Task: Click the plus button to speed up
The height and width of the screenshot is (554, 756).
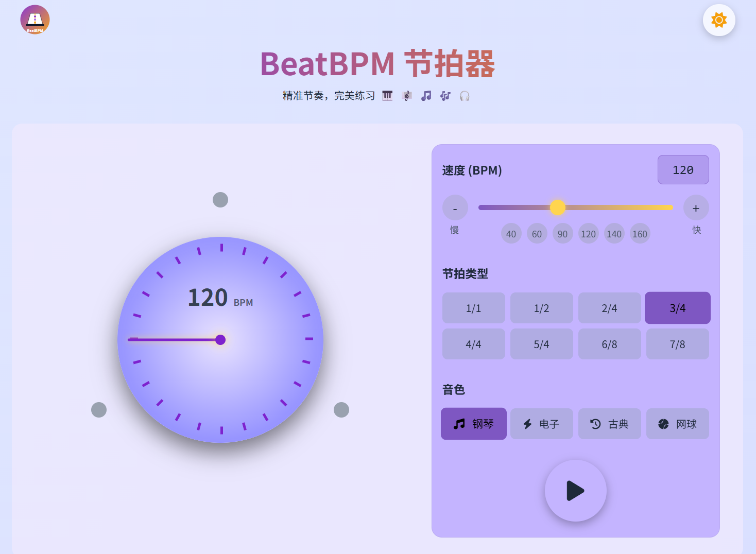Action: pos(696,207)
